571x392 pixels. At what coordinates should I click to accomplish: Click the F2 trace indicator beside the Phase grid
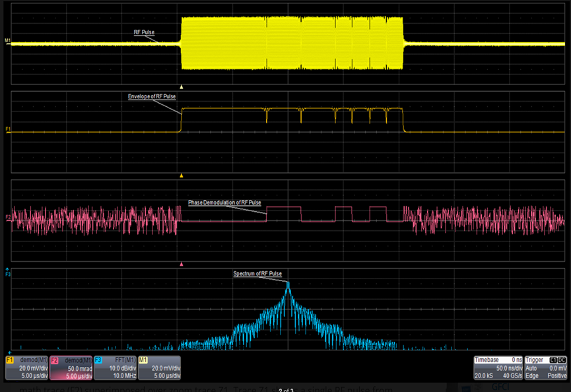click(x=8, y=217)
